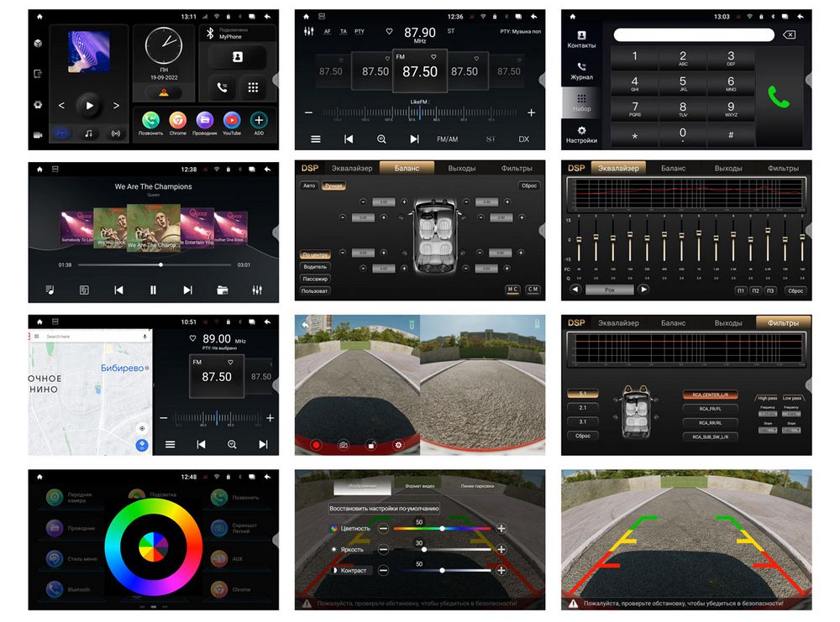Advance to next equalizer preset arrow
Viewport: 840px width, 622px height.
click(x=643, y=290)
